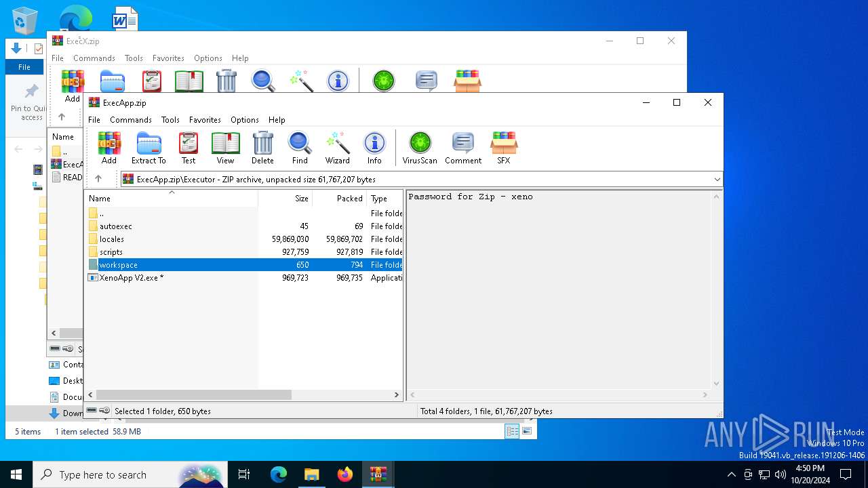Screen dimensions: 868x488
Task: Click File tab in File Explorer window
Action: click(24, 67)
